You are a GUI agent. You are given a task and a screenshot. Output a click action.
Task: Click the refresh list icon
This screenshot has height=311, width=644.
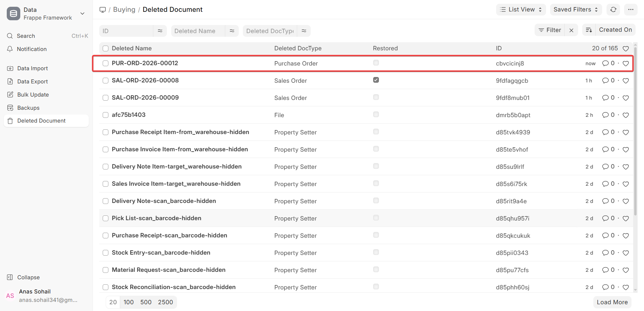click(x=613, y=9)
